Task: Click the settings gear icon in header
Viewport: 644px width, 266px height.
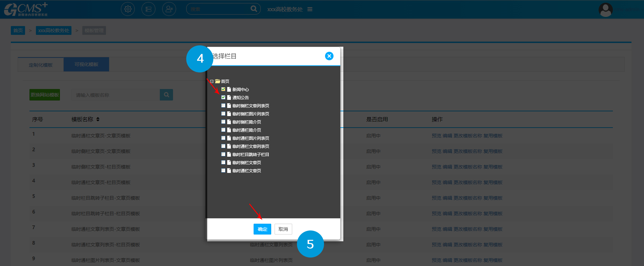Action: [x=128, y=9]
